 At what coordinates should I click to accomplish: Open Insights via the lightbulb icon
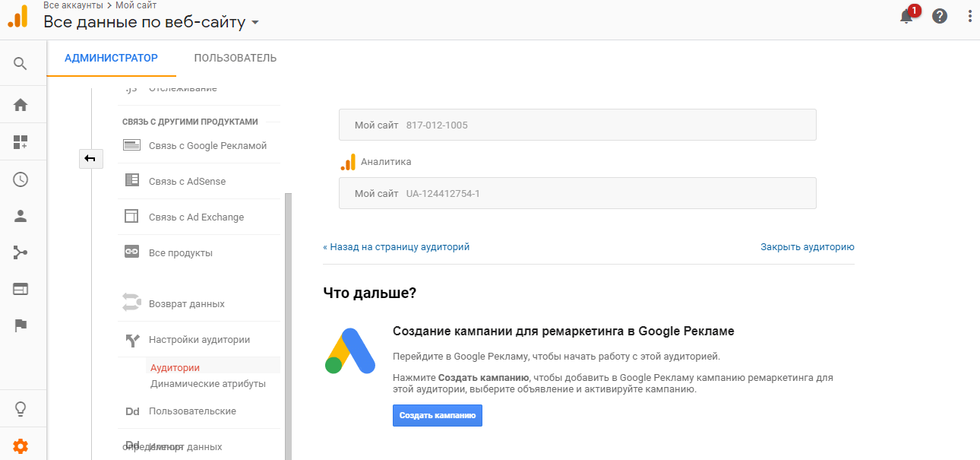tap(21, 408)
